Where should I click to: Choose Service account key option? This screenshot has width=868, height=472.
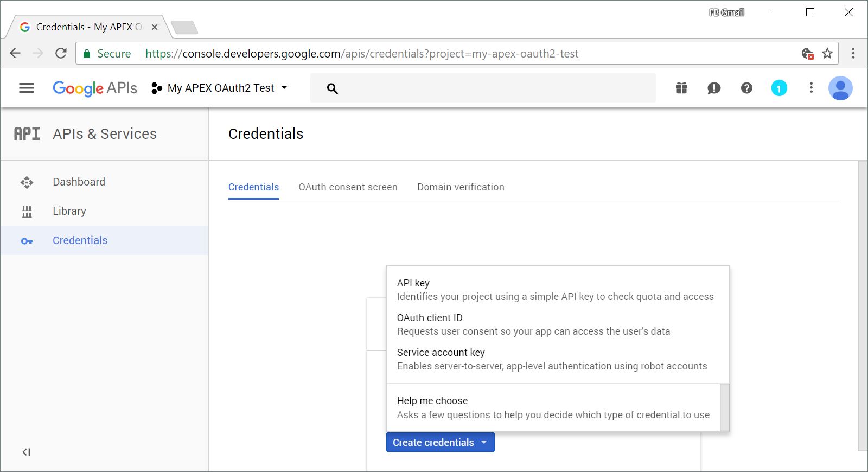558,359
